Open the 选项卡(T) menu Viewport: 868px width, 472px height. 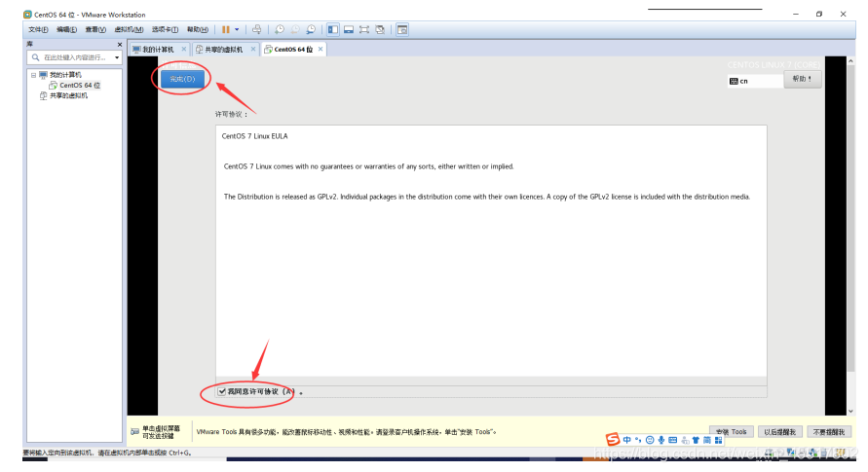pyautogui.click(x=165, y=30)
